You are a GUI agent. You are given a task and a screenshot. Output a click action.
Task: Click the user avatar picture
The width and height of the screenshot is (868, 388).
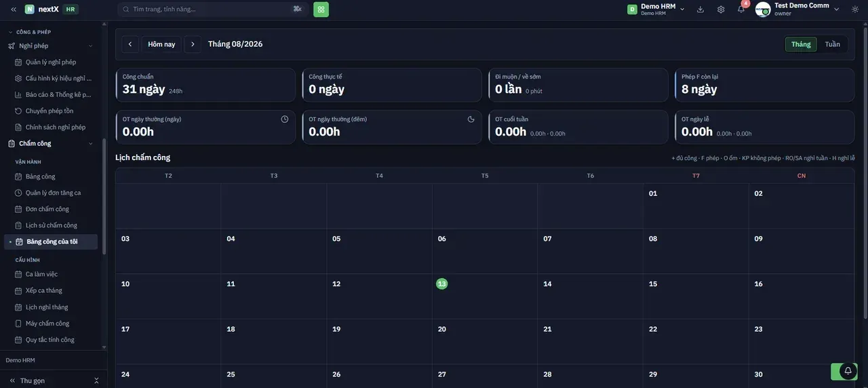[x=763, y=9]
